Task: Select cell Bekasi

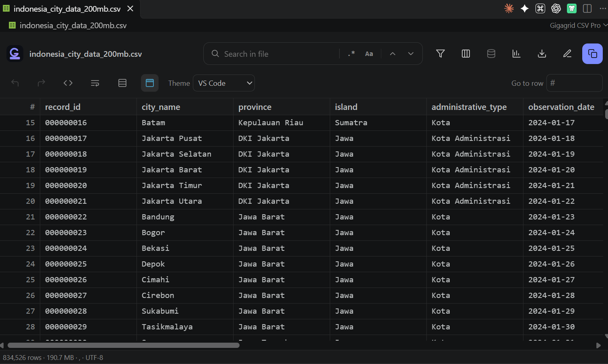Action: [185, 248]
